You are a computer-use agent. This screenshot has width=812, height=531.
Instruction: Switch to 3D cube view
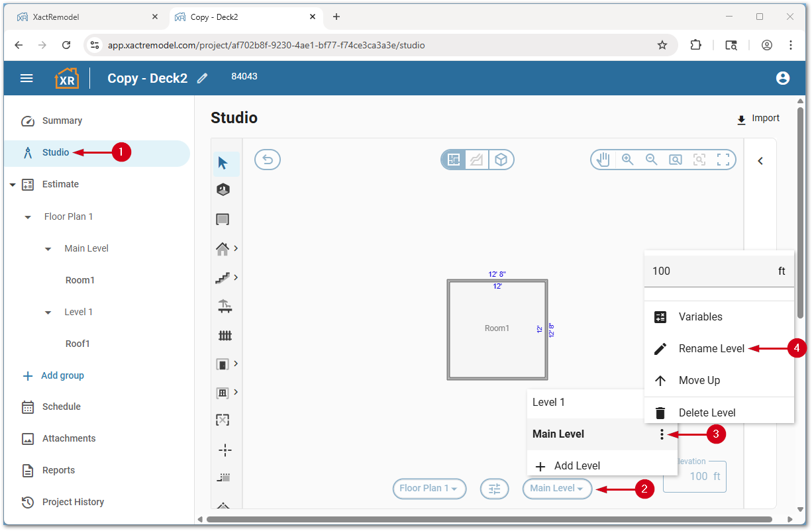[x=501, y=160]
